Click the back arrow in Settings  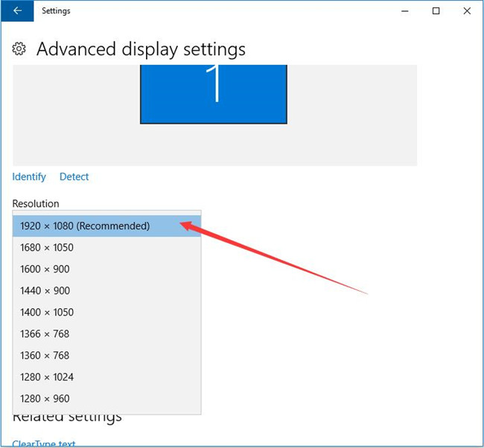coord(17,11)
